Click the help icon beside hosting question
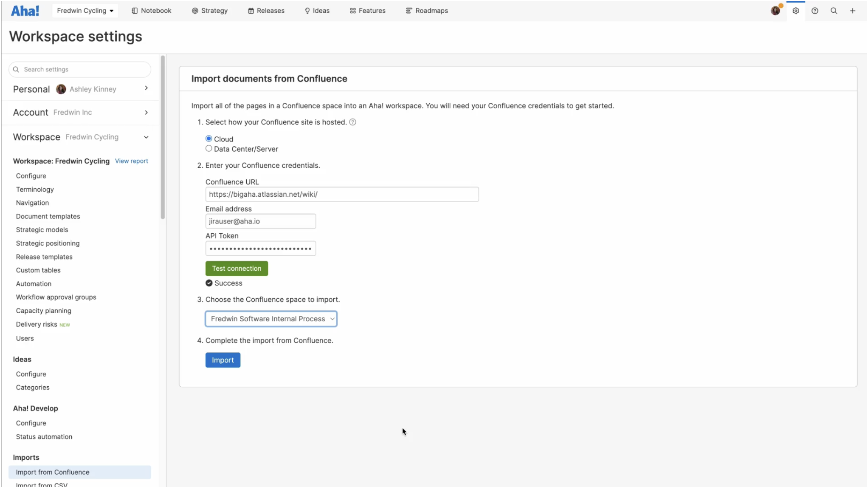 tap(352, 122)
